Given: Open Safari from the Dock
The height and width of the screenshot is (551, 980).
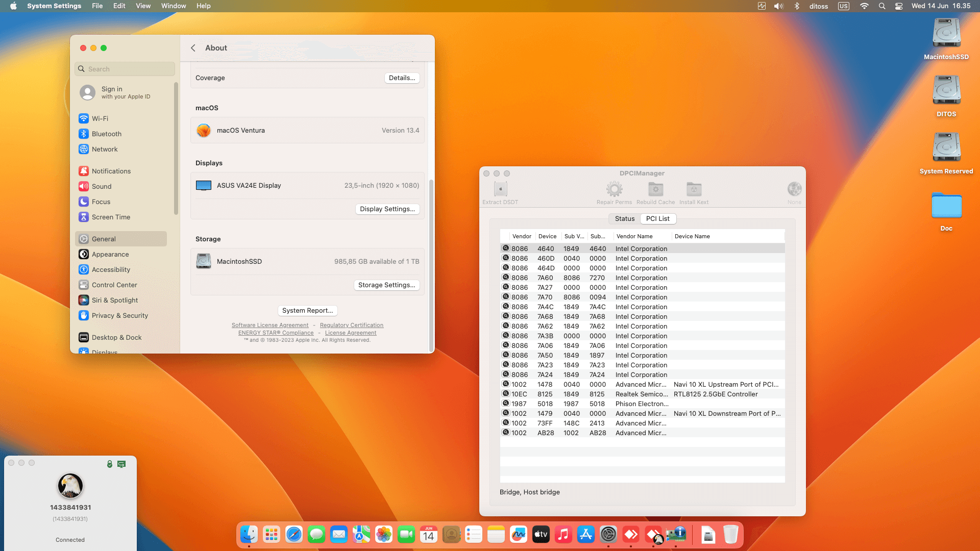Looking at the screenshot, I should (294, 535).
